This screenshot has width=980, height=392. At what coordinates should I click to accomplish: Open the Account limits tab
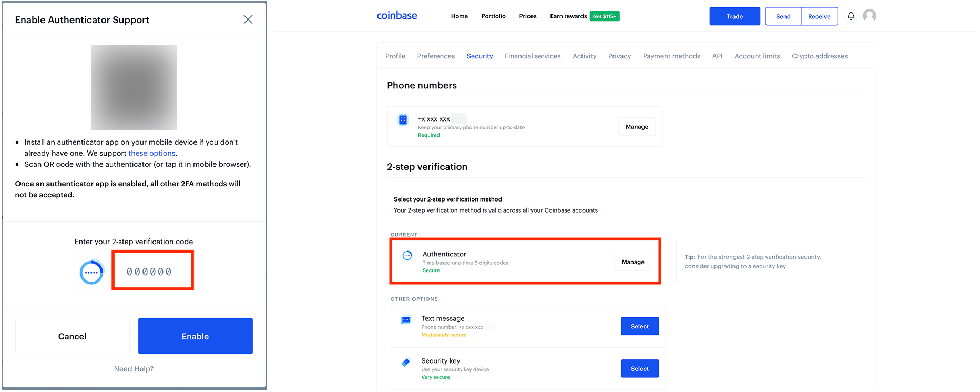click(x=757, y=56)
